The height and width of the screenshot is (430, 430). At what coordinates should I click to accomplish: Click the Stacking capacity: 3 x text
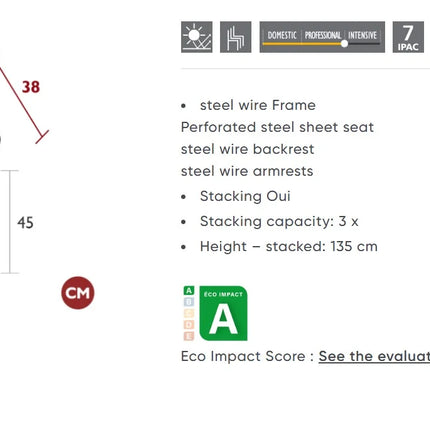pyautogui.click(x=279, y=221)
